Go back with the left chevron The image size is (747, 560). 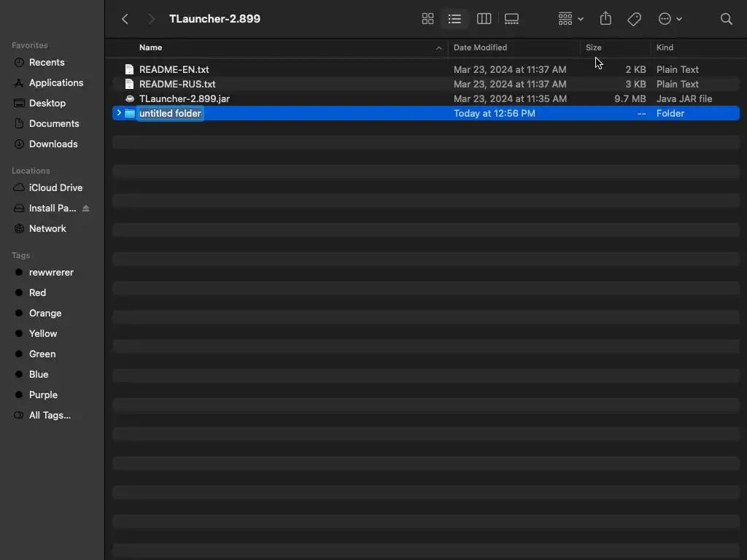click(x=125, y=19)
